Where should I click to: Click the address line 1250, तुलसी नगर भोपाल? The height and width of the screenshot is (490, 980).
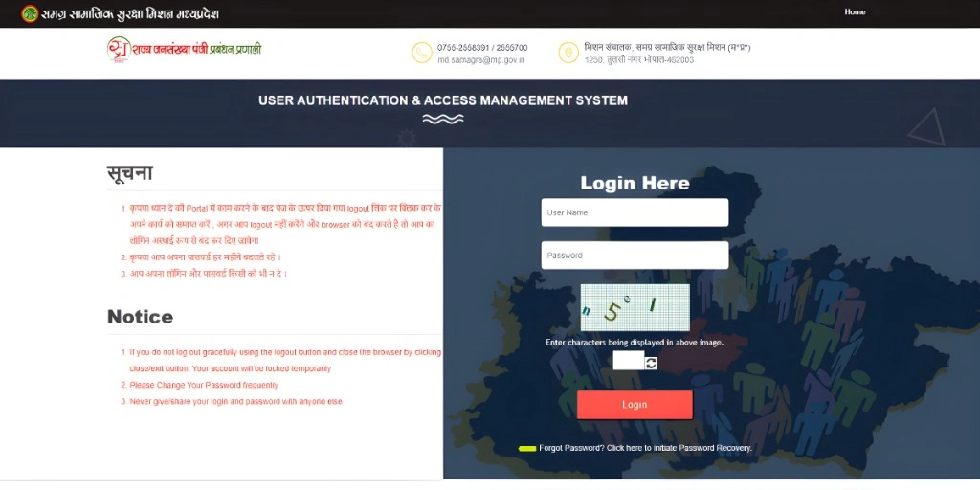638,60
